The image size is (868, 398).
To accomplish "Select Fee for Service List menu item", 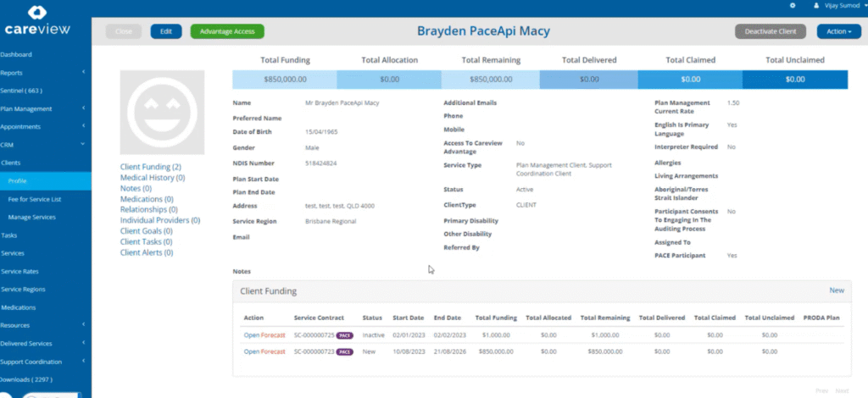I will pos(34,199).
